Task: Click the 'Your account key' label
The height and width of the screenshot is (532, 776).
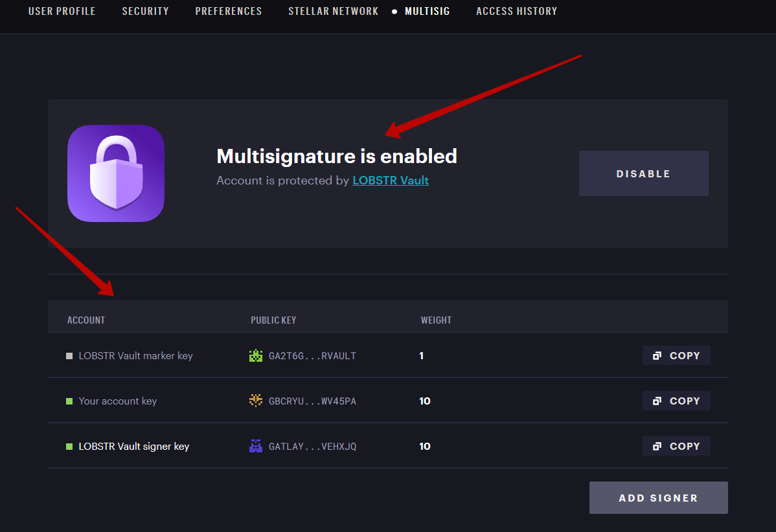Action: pyautogui.click(x=118, y=401)
